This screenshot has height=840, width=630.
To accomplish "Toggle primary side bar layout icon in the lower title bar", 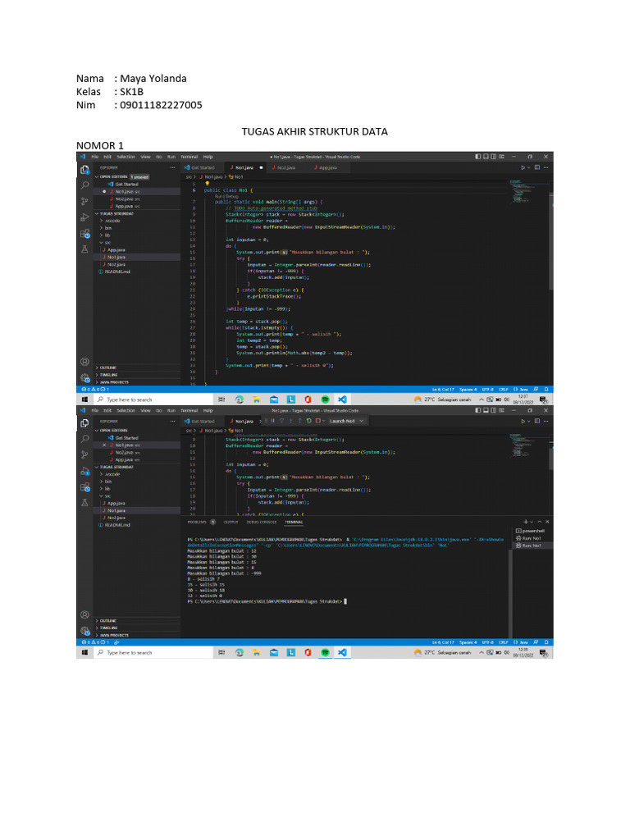I will point(478,410).
